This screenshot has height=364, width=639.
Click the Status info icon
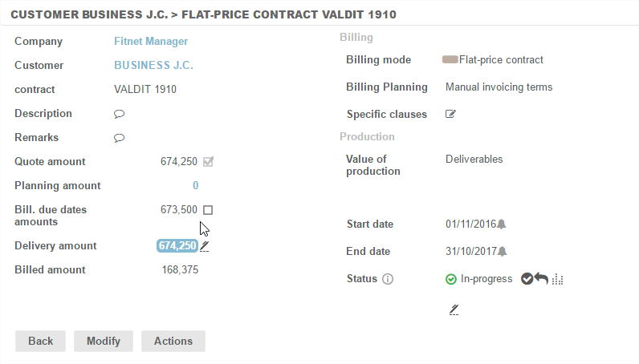coord(388,280)
